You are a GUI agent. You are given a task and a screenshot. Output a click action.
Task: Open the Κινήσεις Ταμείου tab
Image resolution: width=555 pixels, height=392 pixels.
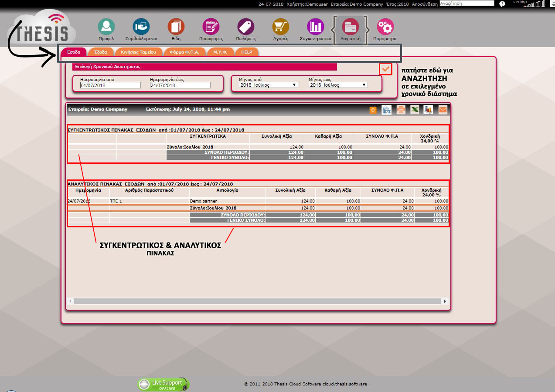click(x=138, y=52)
